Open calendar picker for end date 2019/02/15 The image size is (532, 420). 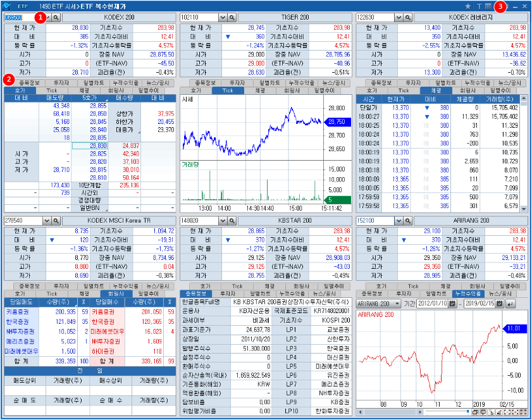(x=499, y=304)
